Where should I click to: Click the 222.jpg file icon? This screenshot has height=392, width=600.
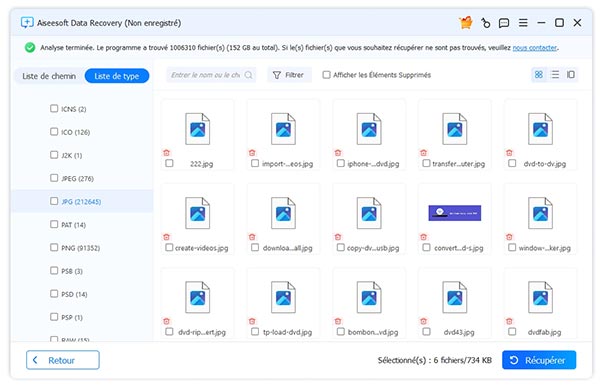click(x=197, y=129)
